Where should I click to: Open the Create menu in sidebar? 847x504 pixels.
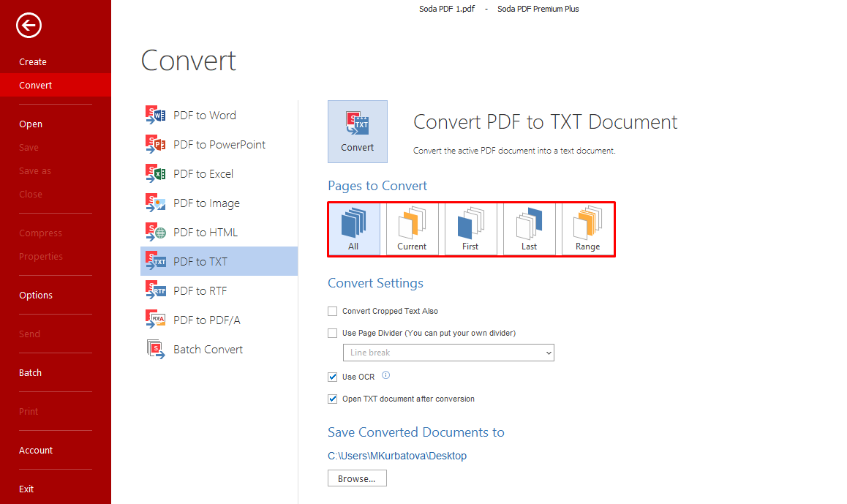(x=33, y=61)
